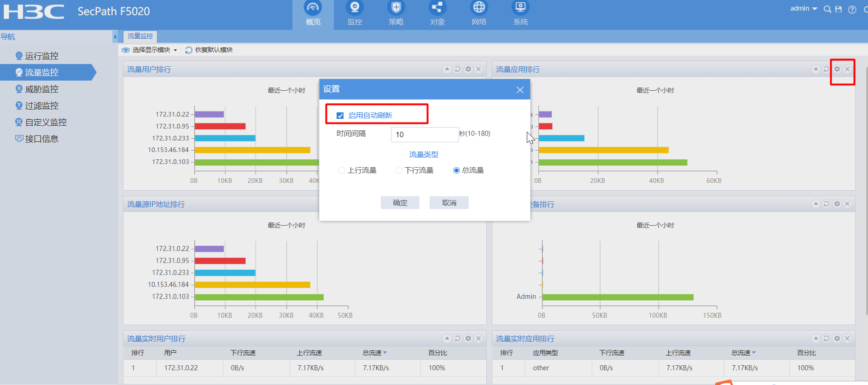
Task: Refresh the 流量实时应用排行 panel
Action: pyautogui.click(x=827, y=338)
